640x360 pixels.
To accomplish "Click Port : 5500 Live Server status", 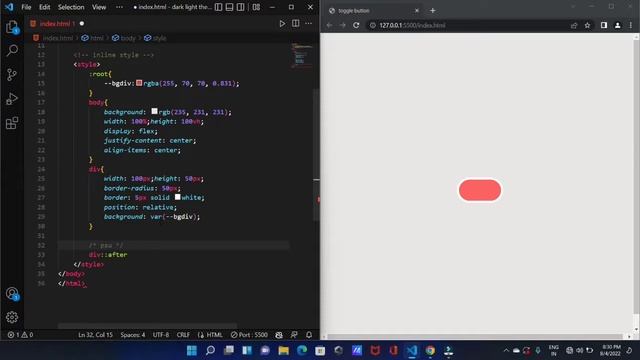I will coord(249,335).
